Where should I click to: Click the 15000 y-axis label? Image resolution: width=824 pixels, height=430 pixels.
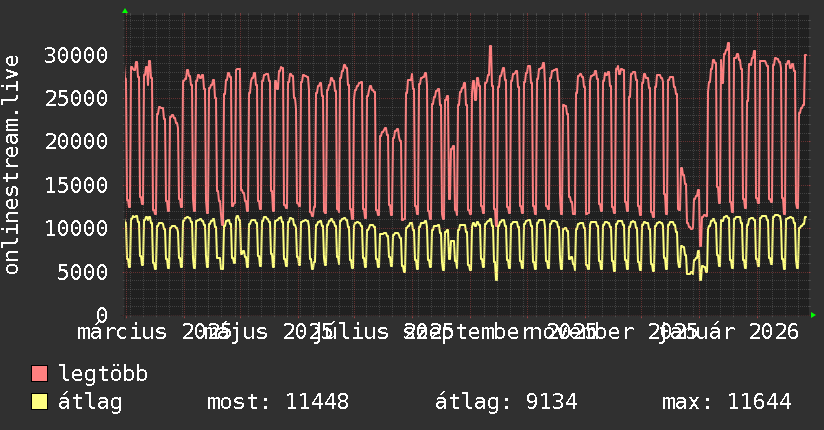tap(76, 185)
